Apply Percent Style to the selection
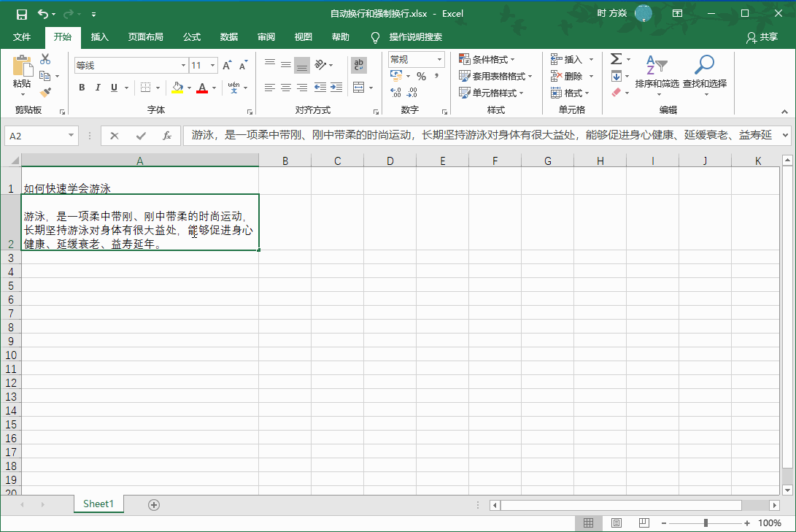Image resolution: width=796 pixels, height=532 pixels. click(x=422, y=76)
